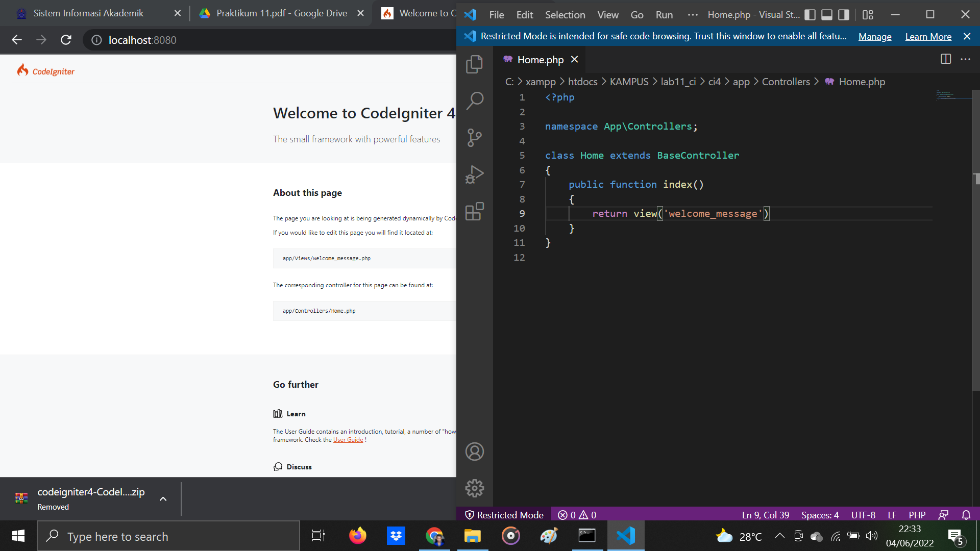Open the Extensions view
The image size is (980, 551).
coord(474,211)
